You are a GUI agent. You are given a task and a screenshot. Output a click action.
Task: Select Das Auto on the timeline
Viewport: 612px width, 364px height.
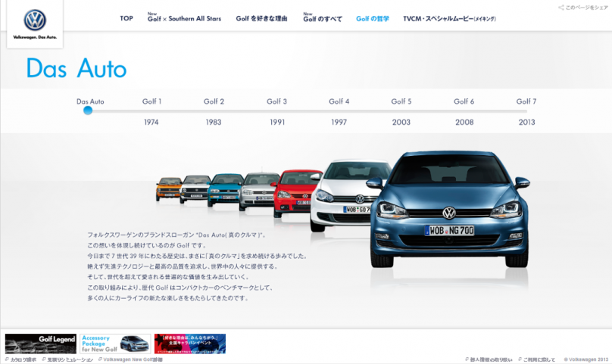point(90,101)
